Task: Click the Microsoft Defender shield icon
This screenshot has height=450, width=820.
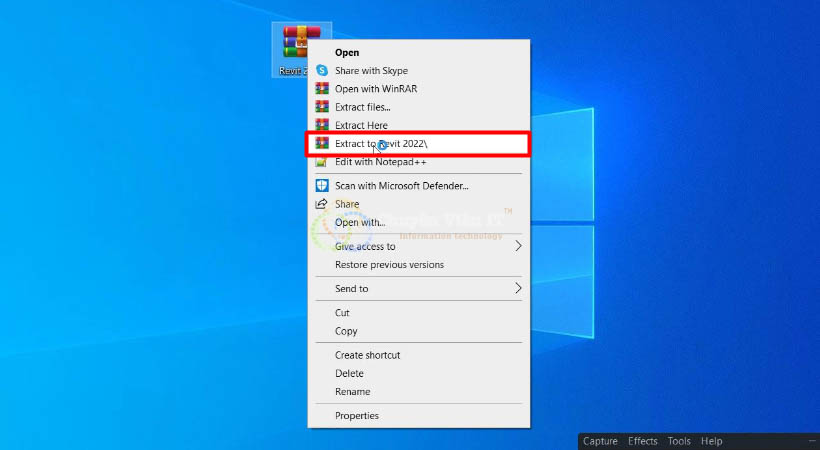Action: (322, 186)
